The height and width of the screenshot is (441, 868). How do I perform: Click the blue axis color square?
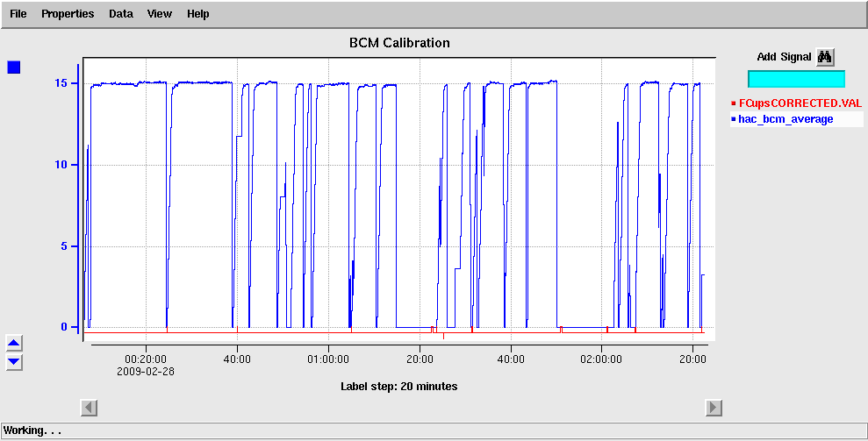(x=14, y=68)
